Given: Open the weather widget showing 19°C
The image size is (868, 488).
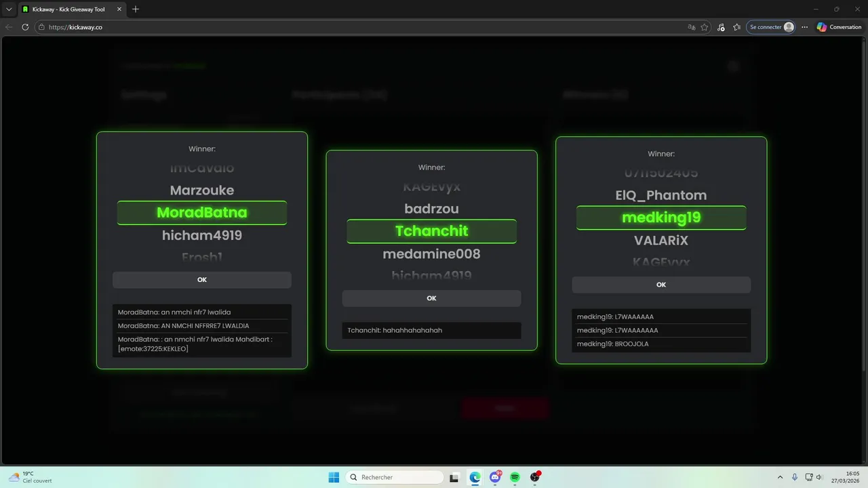Looking at the screenshot, I should click(x=31, y=477).
